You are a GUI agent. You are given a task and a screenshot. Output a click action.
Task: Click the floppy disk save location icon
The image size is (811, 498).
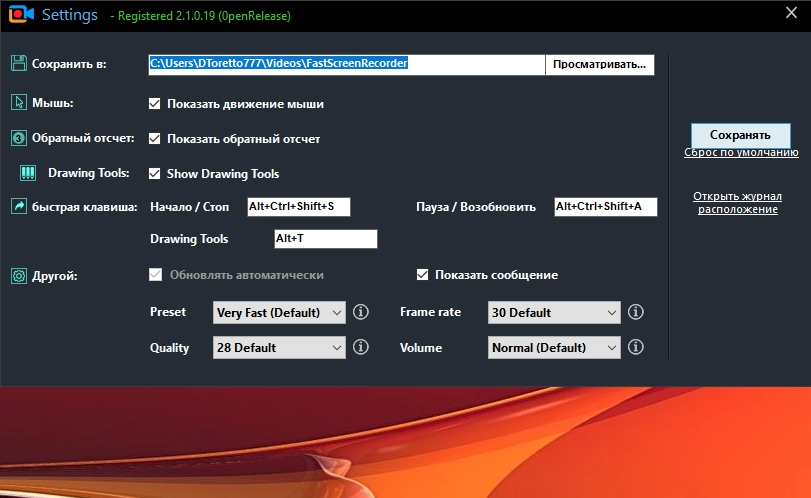(19, 64)
